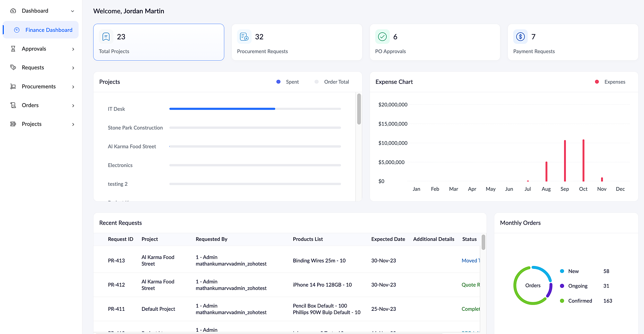The width and height of the screenshot is (644, 334).
Task: Select Approvals in the sidebar
Action: pyautogui.click(x=34, y=49)
